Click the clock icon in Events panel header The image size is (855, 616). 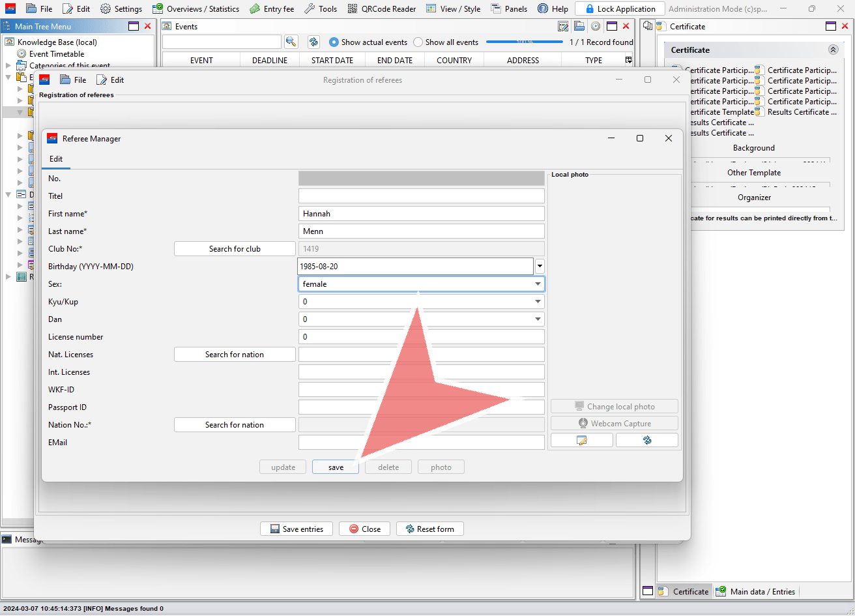pyautogui.click(x=595, y=26)
